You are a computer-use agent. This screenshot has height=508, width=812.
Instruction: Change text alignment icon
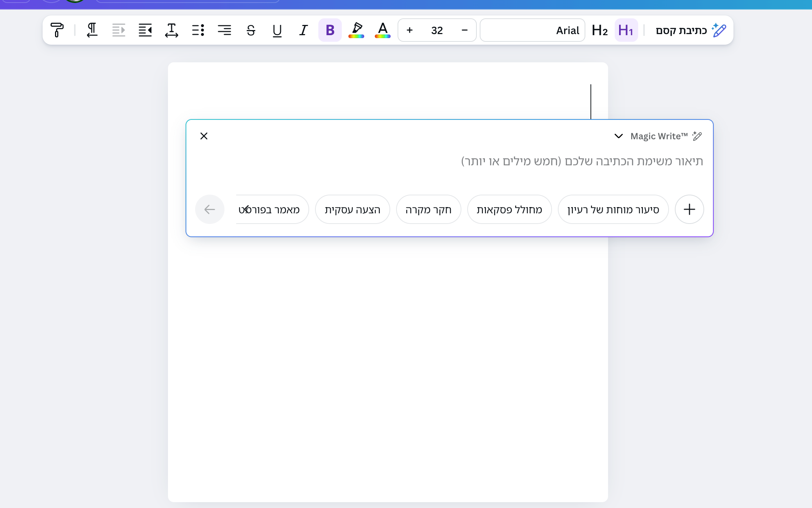pos(224,30)
